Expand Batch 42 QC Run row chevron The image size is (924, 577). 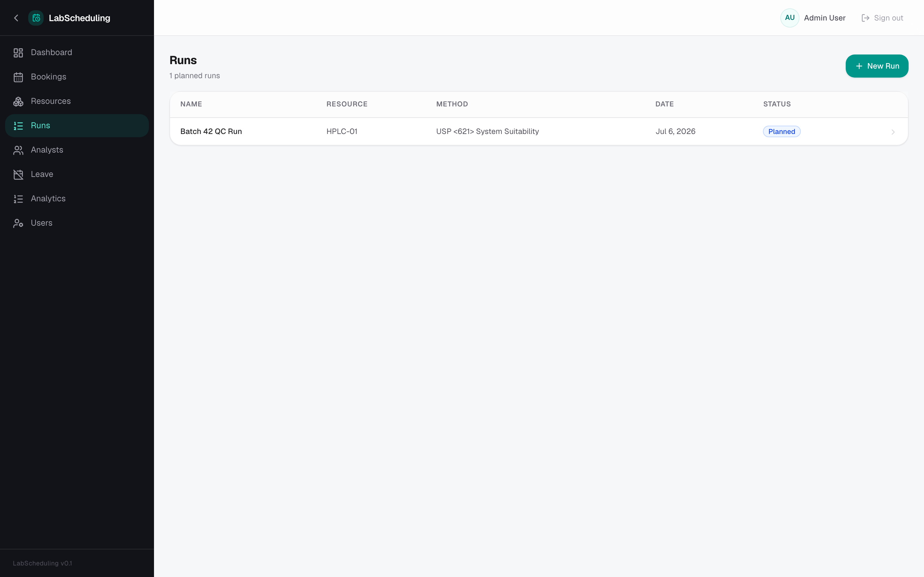[x=893, y=132]
